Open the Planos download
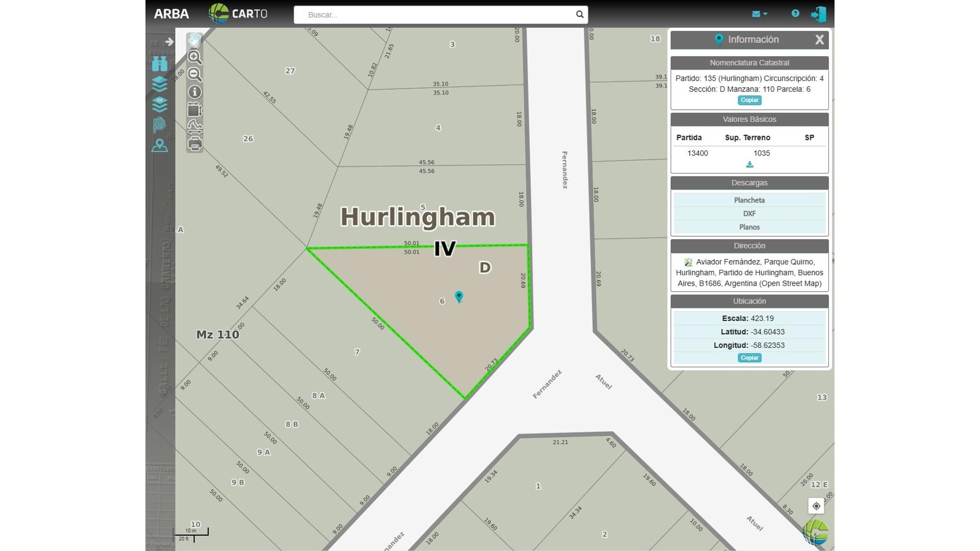Screen dimensions: 980x551 [749, 227]
